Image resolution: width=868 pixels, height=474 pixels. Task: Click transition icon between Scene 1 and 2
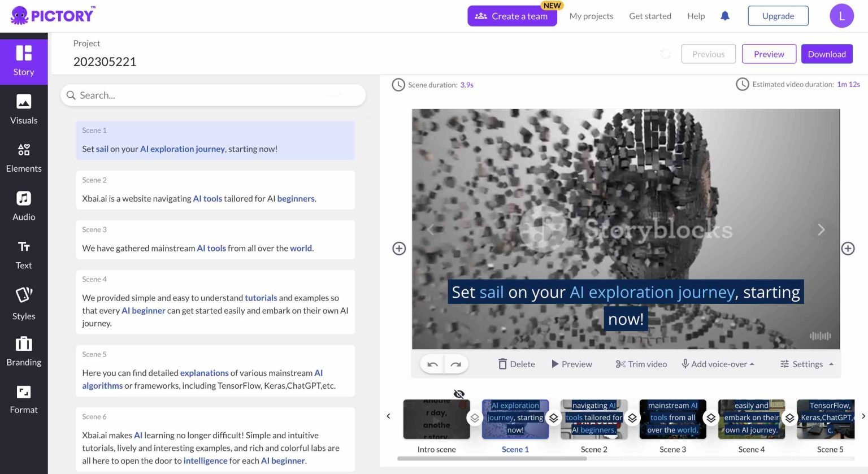554,418
